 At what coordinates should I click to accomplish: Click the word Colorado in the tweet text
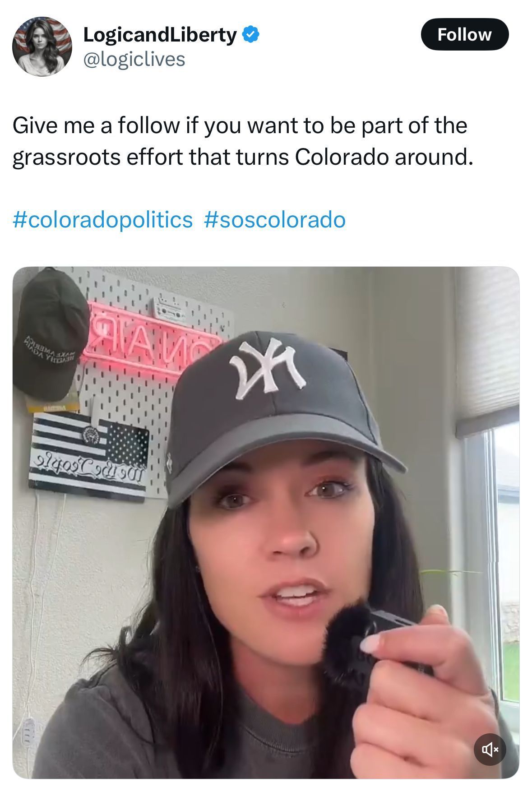(x=342, y=157)
